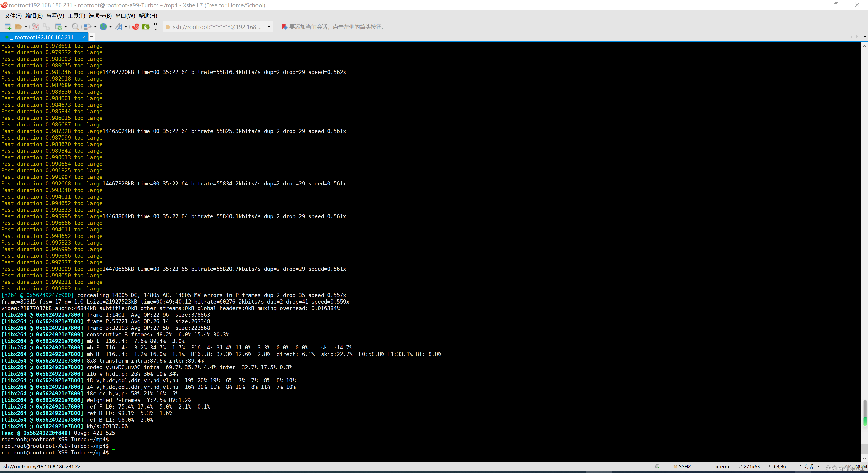The image size is (868, 473).
Task: Open the 文件(F) menu
Action: [x=13, y=16]
